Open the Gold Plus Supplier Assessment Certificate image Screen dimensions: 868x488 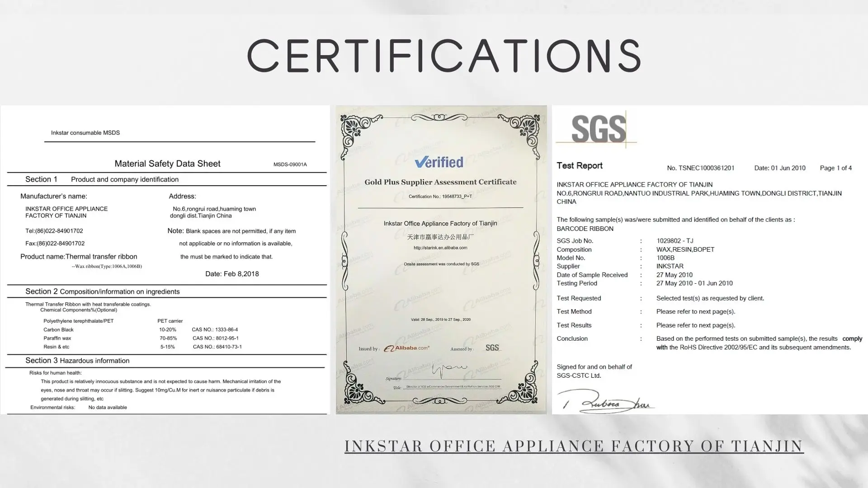click(441, 280)
